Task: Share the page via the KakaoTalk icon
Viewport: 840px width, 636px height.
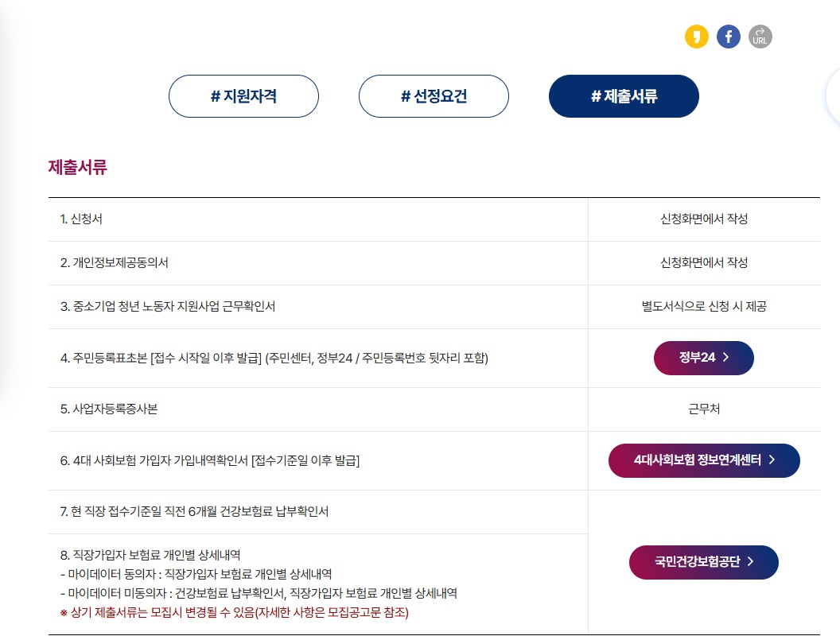Action: [x=696, y=37]
